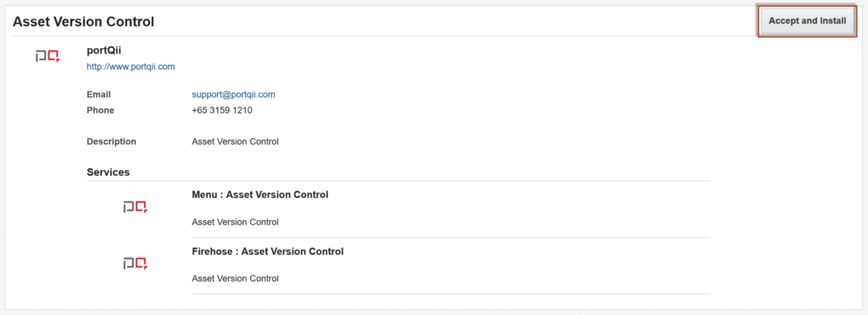Click the logo next to Firehose service
Screen dimensions: 868x315
pos(136,263)
